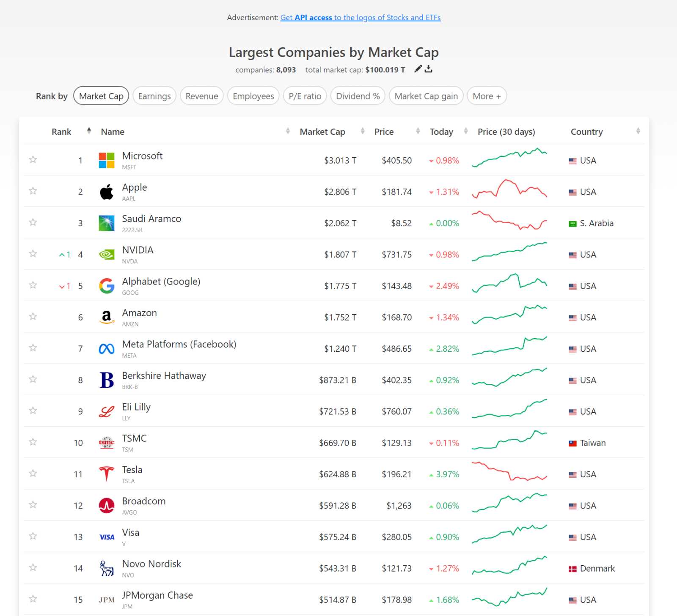
Task: Click Apple's 30-day price chart
Action: pyautogui.click(x=509, y=189)
